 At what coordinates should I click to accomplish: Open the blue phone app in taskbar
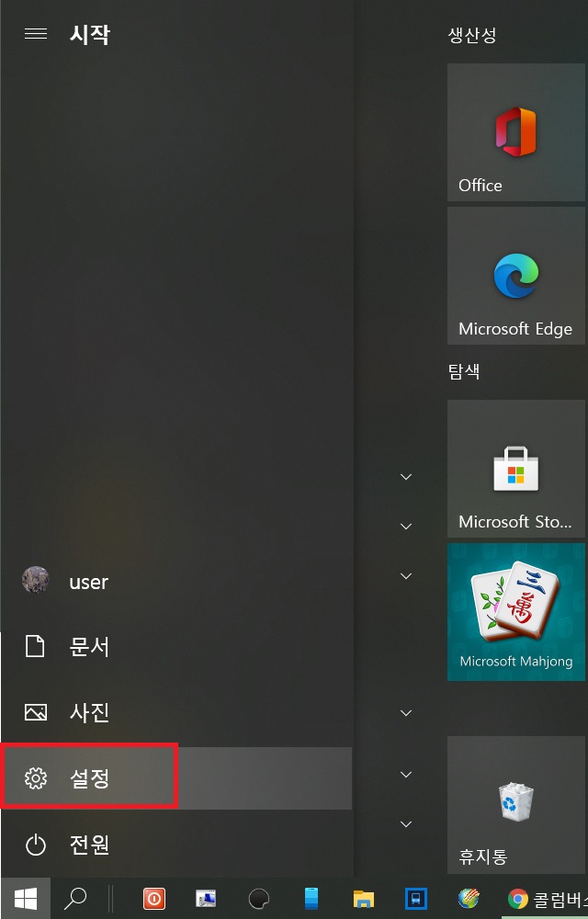(x=311, y=899)
